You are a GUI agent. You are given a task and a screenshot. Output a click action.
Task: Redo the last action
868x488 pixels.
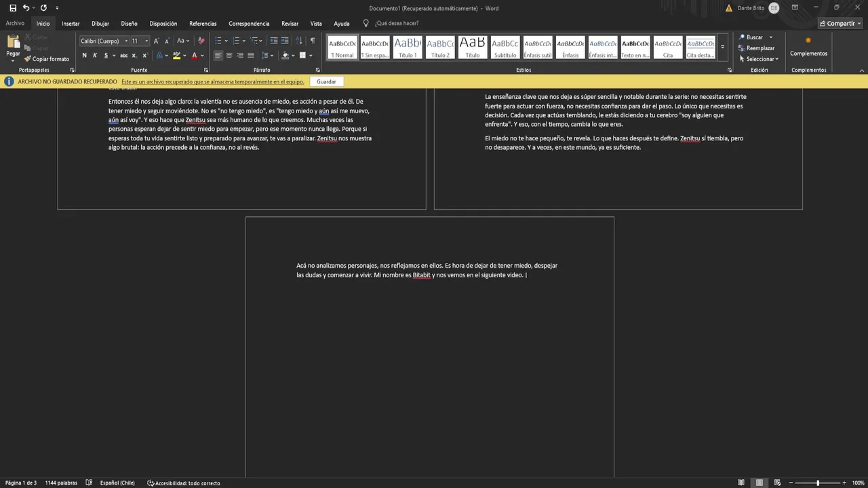coord(43,7)
